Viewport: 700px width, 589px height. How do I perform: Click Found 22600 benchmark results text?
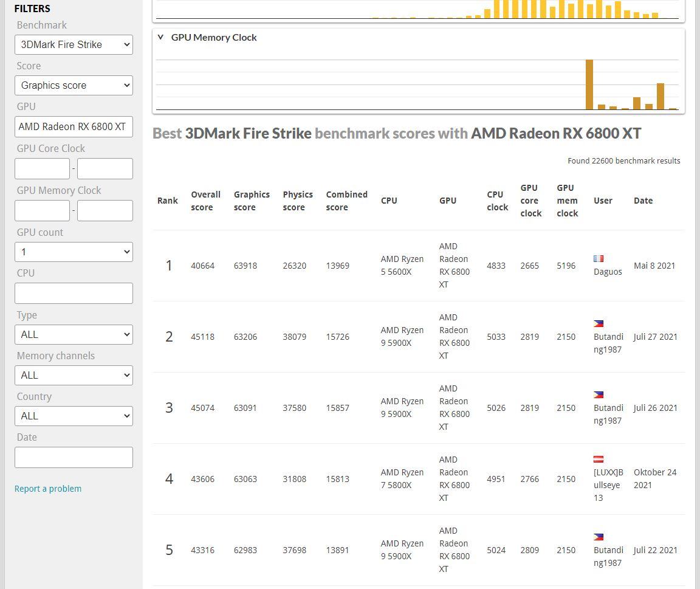tap(624, 160)
